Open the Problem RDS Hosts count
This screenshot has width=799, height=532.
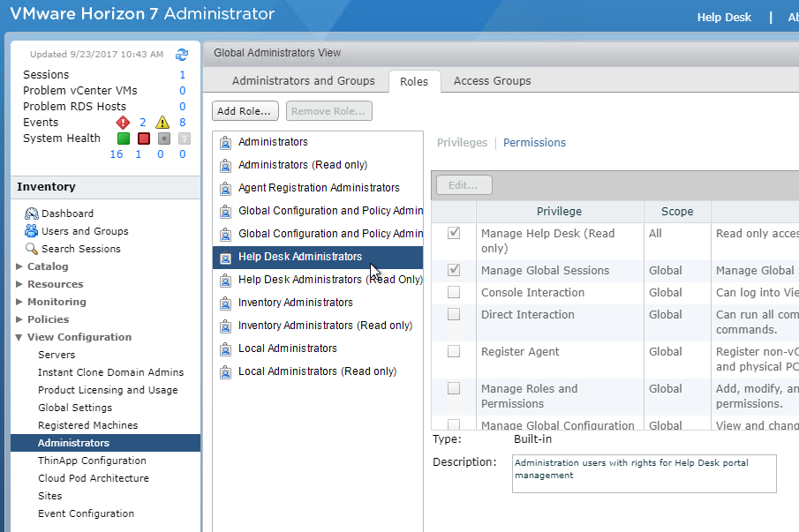pos(183,107)
